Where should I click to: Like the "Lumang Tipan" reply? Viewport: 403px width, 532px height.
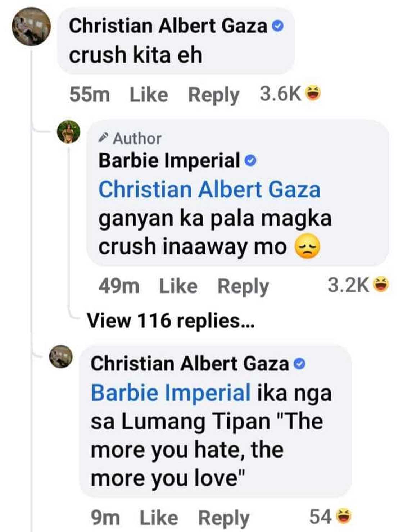tap(159, 518)
